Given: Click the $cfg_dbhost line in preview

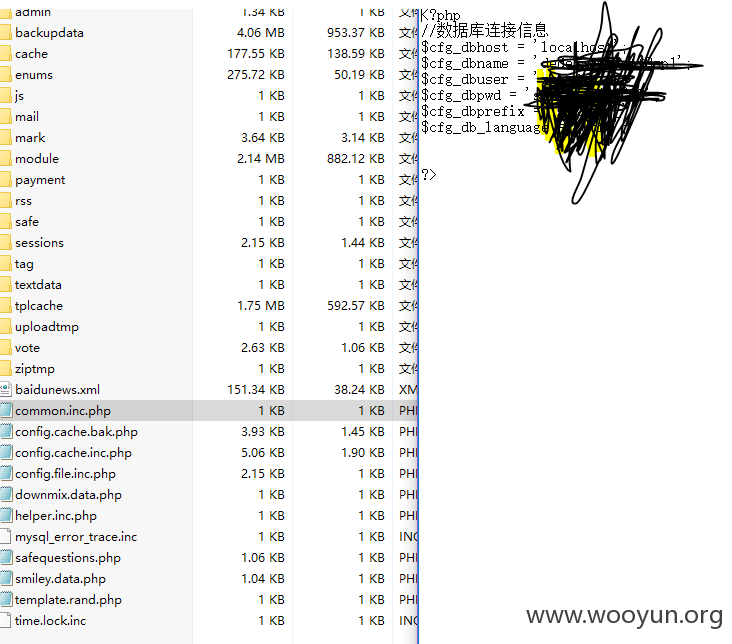Looking at the screenshot, I should [x=523, y=48].
